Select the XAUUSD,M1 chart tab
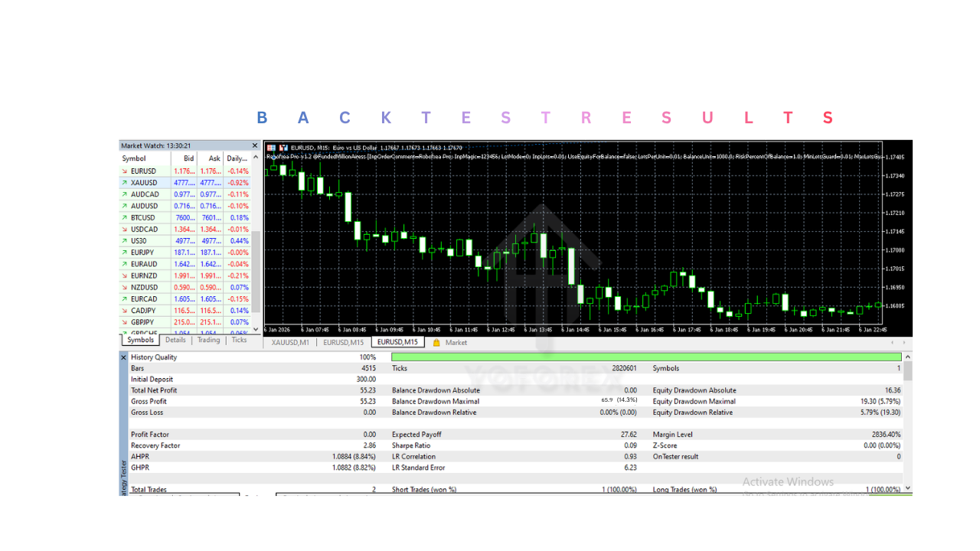Image resolution: width=980 pixels, height=551 pixels. 291,343
